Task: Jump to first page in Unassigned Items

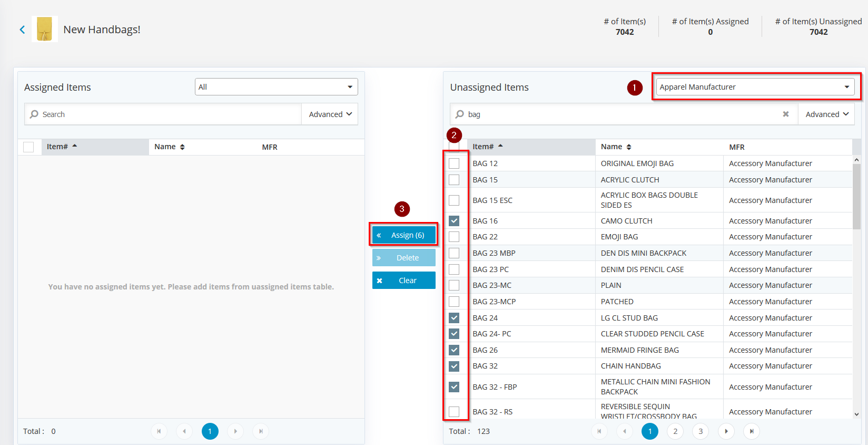Action: [x=599, y=431]
